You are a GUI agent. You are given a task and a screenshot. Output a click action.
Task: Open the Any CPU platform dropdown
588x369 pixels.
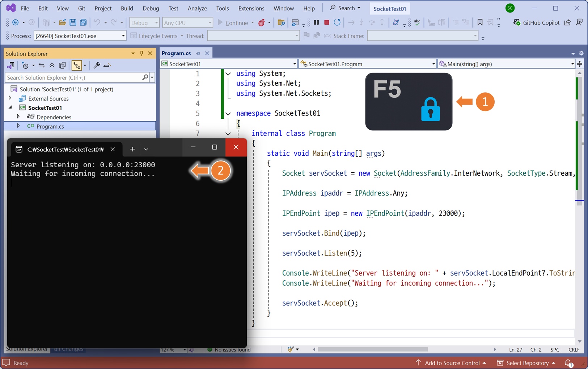[187, 22]
